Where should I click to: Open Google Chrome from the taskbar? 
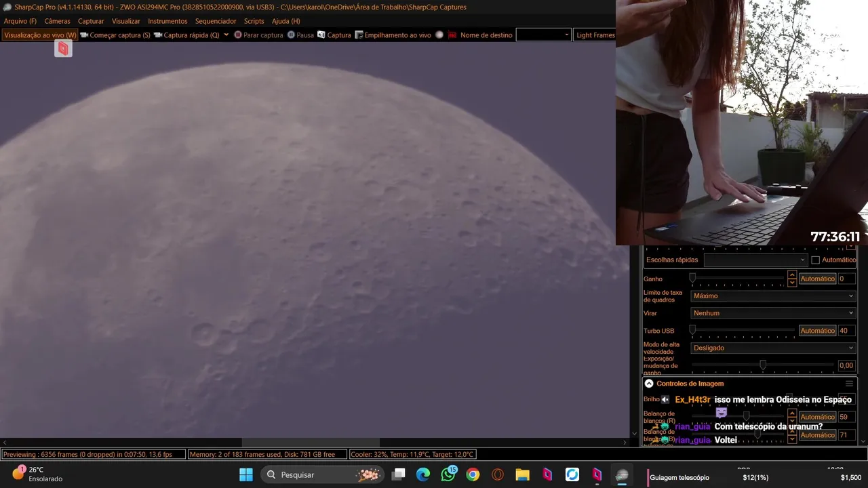473,474
